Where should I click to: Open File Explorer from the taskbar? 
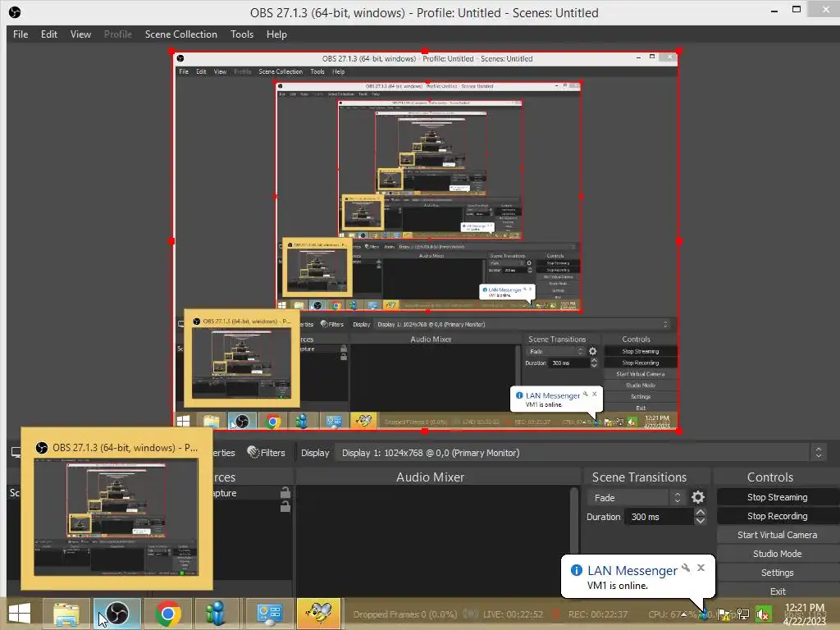66,614
